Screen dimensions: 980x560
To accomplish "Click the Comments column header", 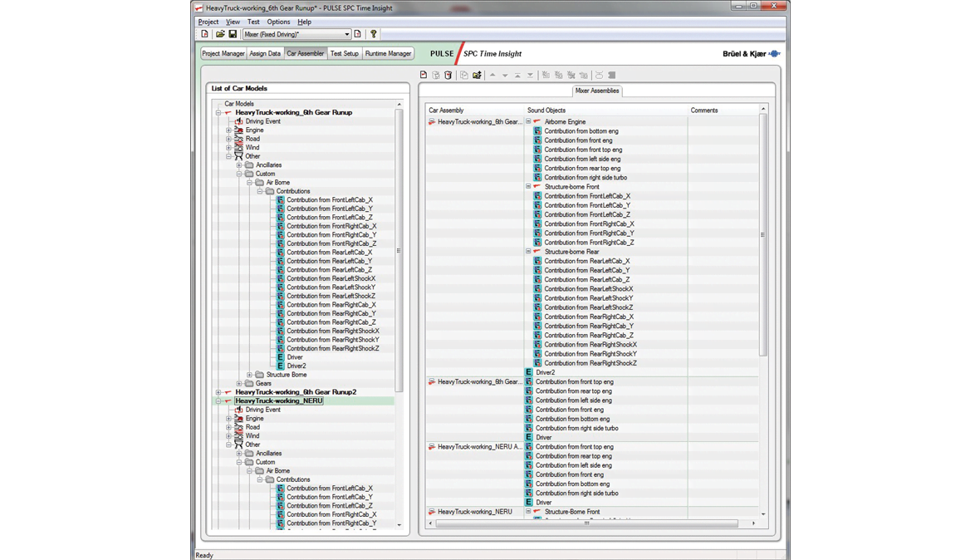I will [x=703, y=110].
